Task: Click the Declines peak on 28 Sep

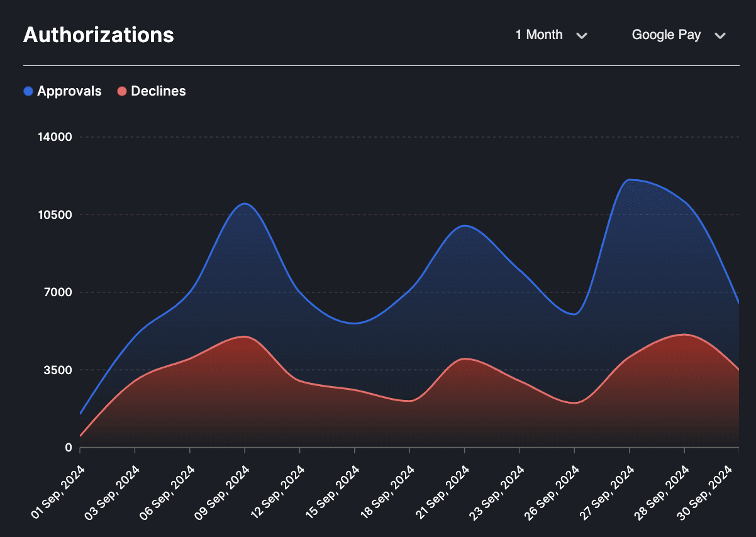Action: (684, 335)
